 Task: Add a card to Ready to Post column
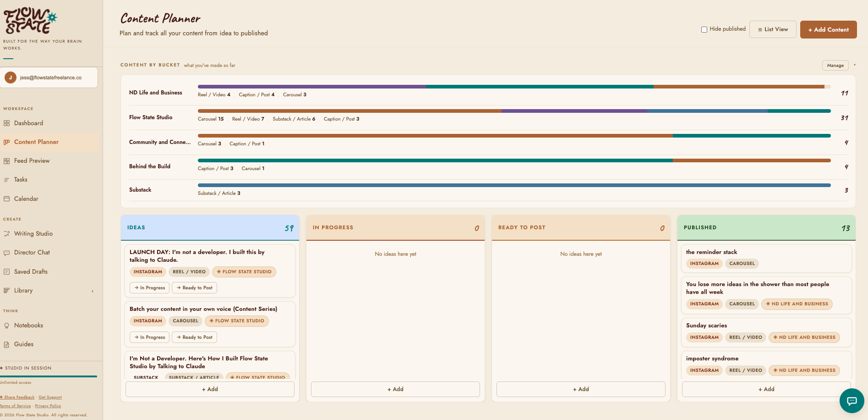pos(581,389)
